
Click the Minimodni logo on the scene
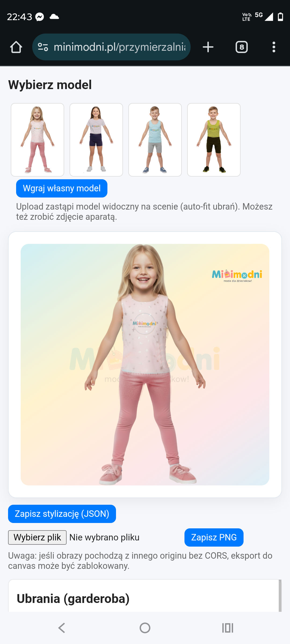click(x=237, y=276)
